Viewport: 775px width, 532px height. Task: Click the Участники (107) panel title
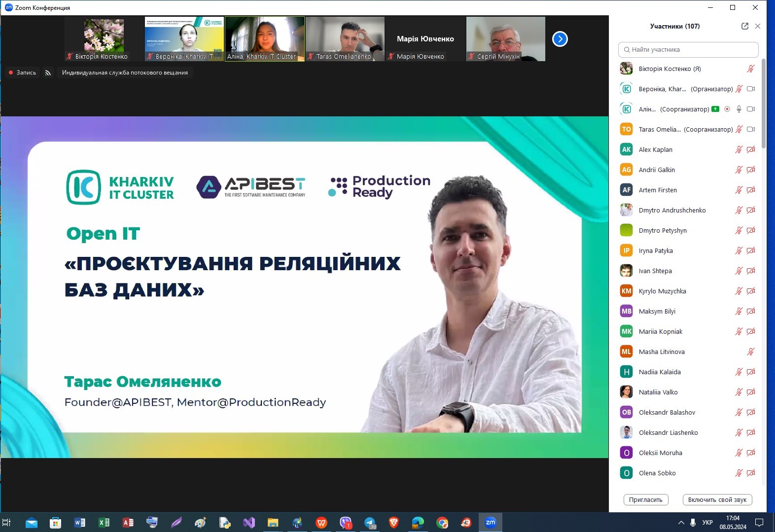[x=675, y=26]
